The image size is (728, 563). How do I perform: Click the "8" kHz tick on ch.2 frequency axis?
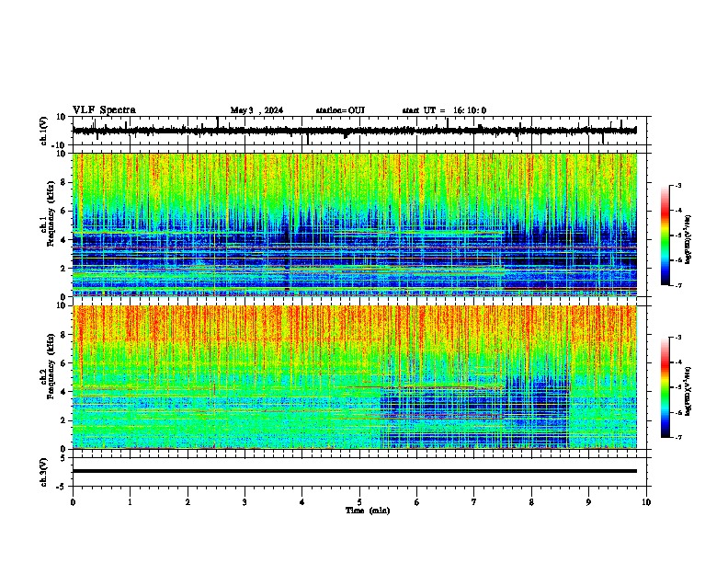tap(63, 335)
